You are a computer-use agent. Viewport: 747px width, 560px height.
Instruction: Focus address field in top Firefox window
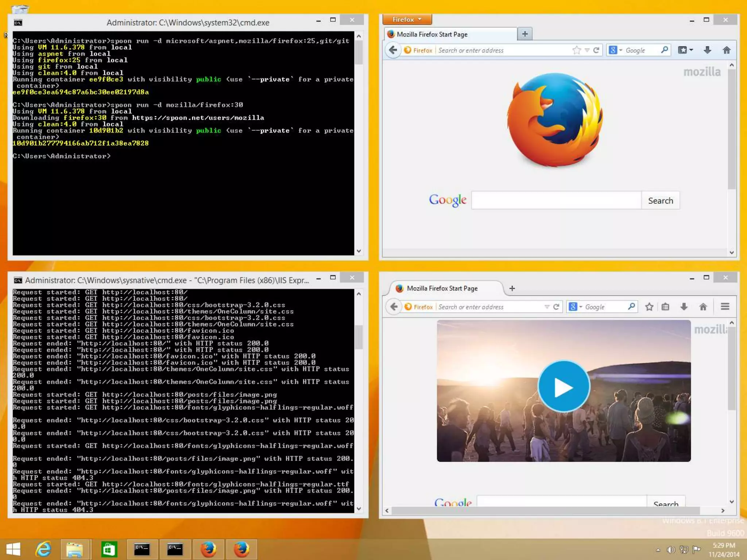tap(503, 50)
